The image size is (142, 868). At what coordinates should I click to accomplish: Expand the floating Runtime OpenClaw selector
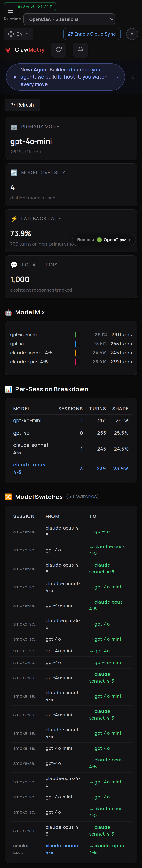coord(104,240)
